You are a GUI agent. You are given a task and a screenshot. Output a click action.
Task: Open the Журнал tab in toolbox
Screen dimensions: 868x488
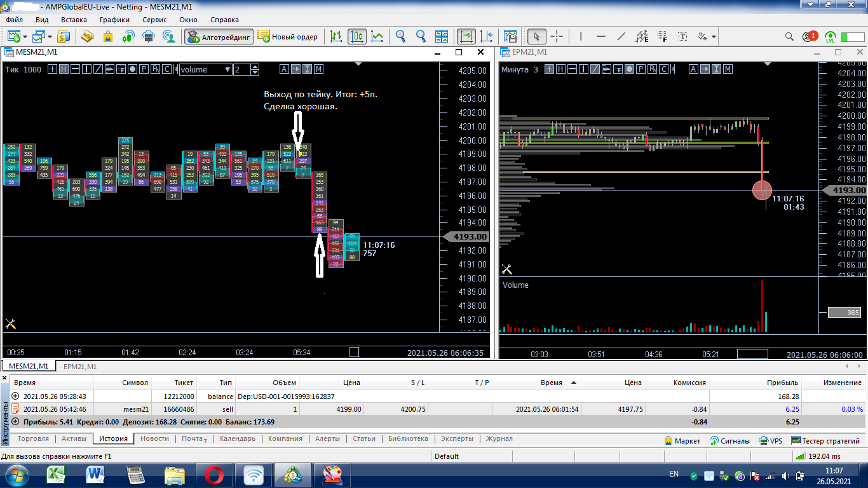499,439
